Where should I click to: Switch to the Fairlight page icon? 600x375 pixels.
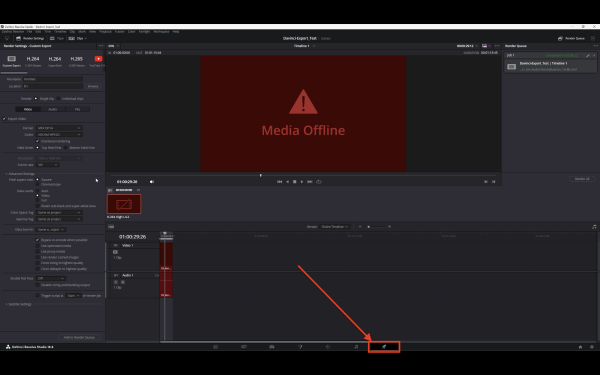[356, 347]
